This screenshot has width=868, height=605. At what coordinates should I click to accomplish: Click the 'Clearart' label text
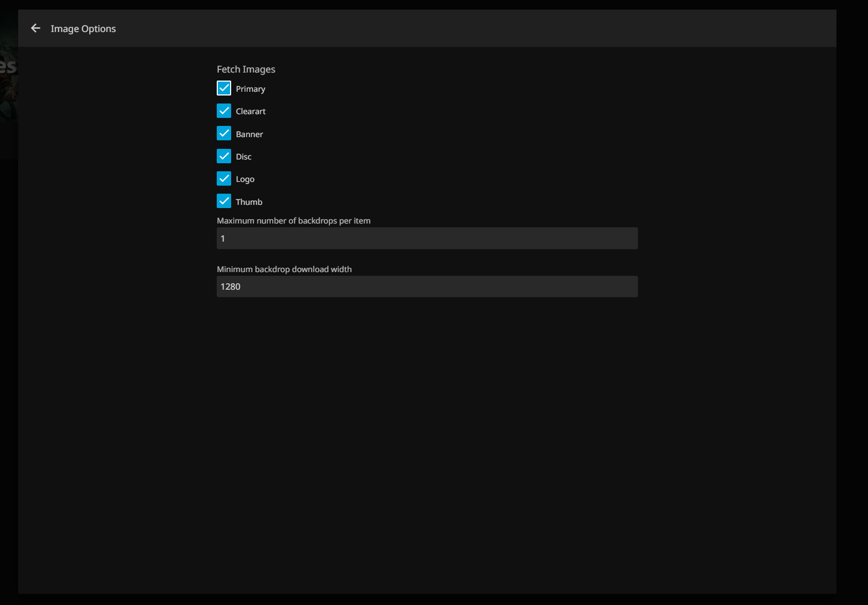point(250,112)
